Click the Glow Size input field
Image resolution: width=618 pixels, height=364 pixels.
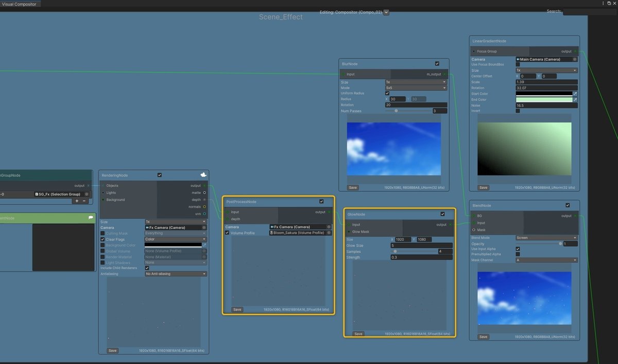coord(421,246)
